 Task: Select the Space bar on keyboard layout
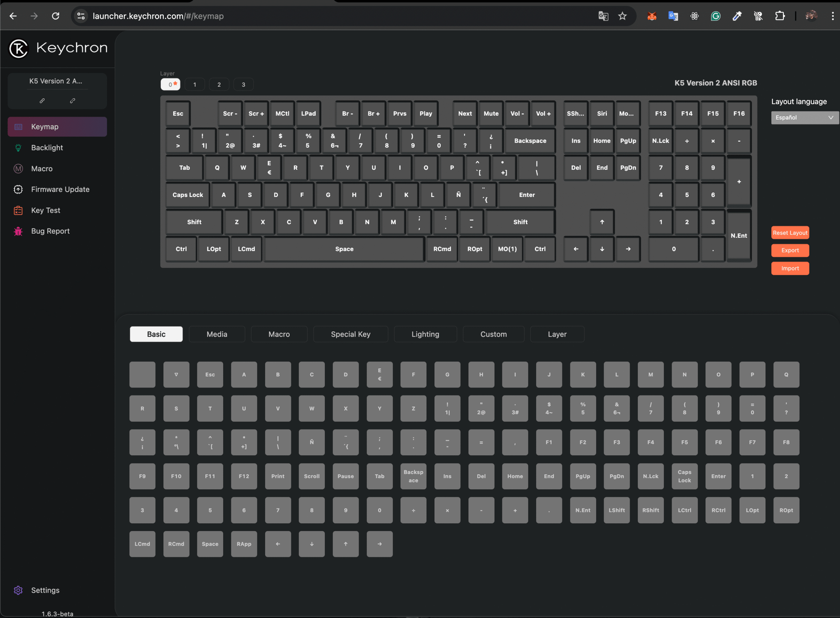pyautogui.click(x=344, y=249)
